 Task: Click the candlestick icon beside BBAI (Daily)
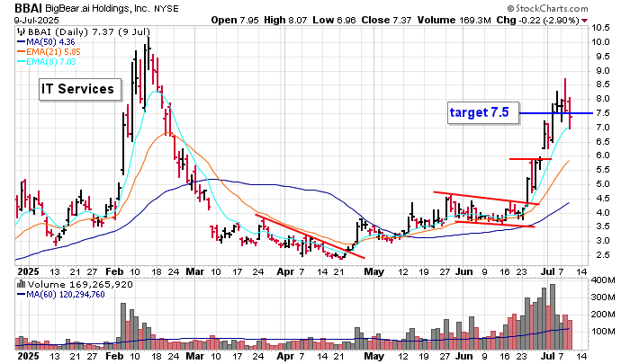click(x=21, y=31)
